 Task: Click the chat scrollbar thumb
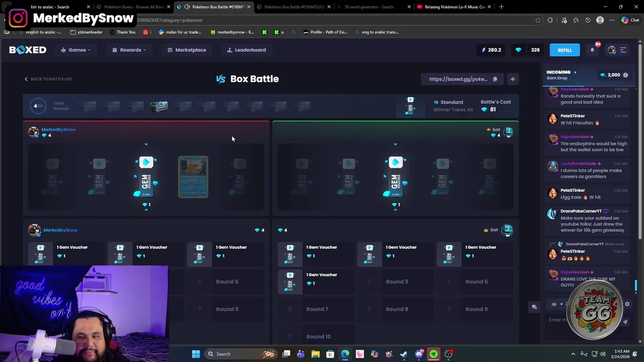coord(636,286)
